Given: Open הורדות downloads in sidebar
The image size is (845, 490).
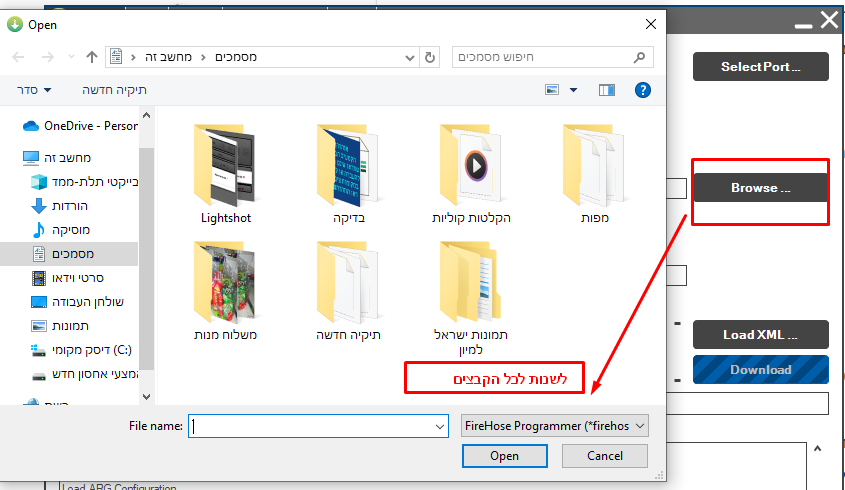Looking at the screenshot, I should click(x=59, y=206).
